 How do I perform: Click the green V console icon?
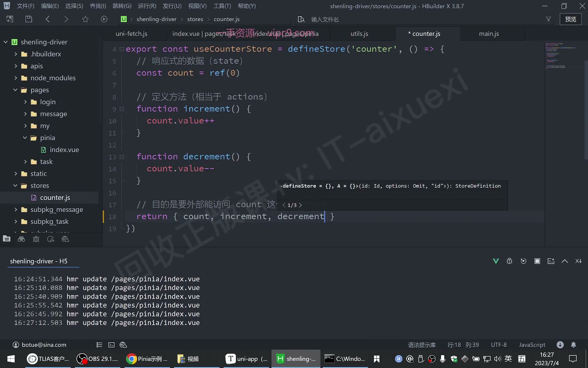pos(496,261)
